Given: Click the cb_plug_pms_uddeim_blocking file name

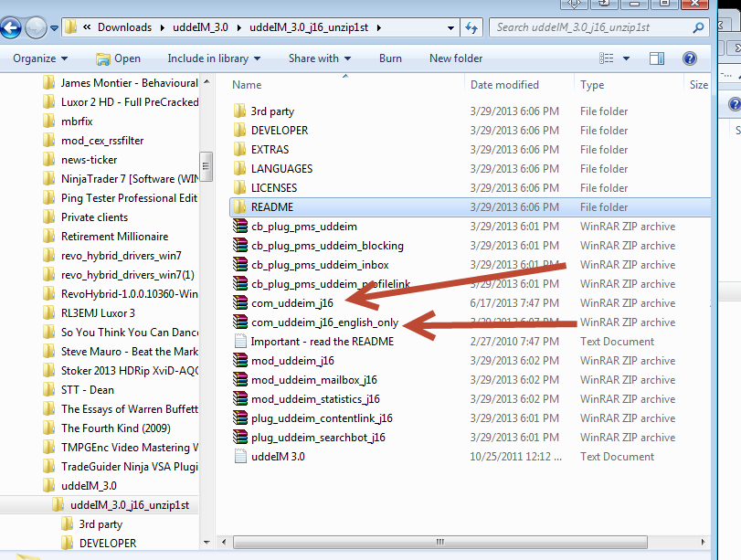Looking at the screenshot, I should pyautogui.click(x=327, y=246).
